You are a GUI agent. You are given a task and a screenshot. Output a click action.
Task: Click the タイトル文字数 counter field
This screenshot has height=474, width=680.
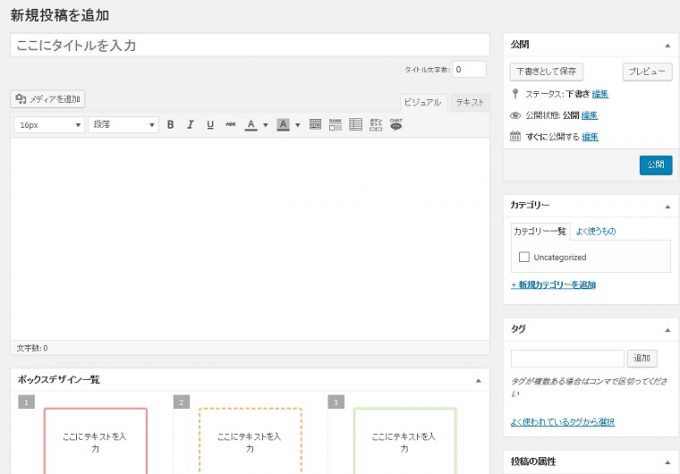point(470,69)
